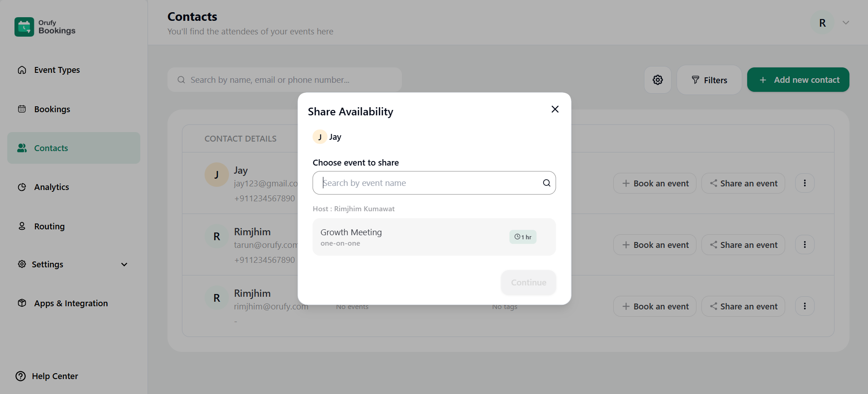Expand the Settings submenu chevron
868x394 pixels.
click(x=124, y=265)
